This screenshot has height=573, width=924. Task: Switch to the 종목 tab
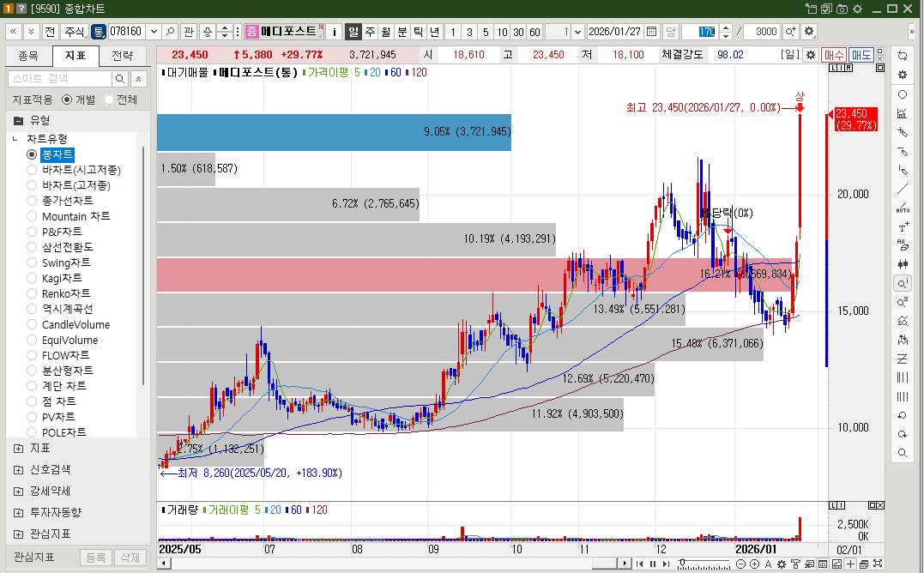point(28,56)
